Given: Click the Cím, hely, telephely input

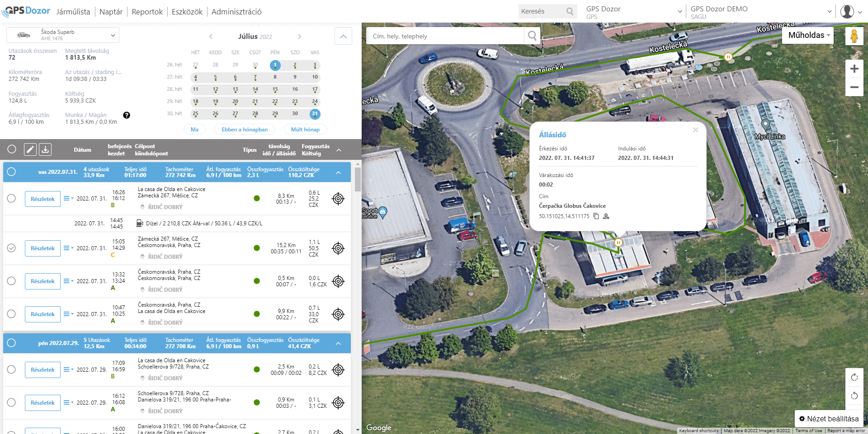Looking at the screenshot, I should 445,36.
